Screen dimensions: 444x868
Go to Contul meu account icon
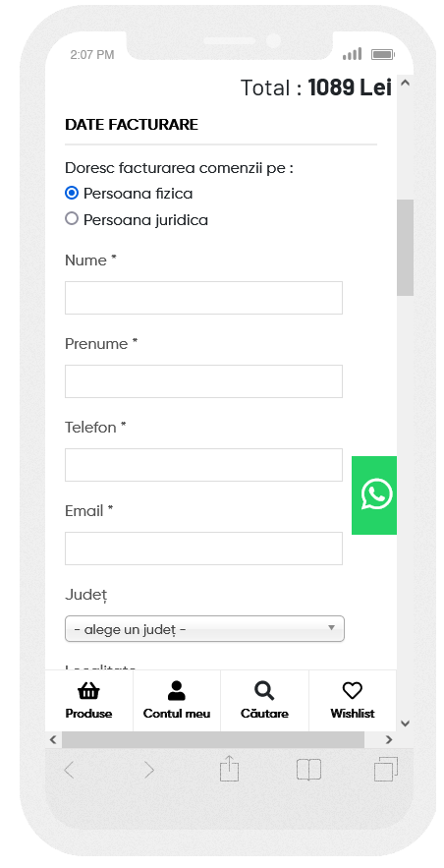[x=177, y=691]
